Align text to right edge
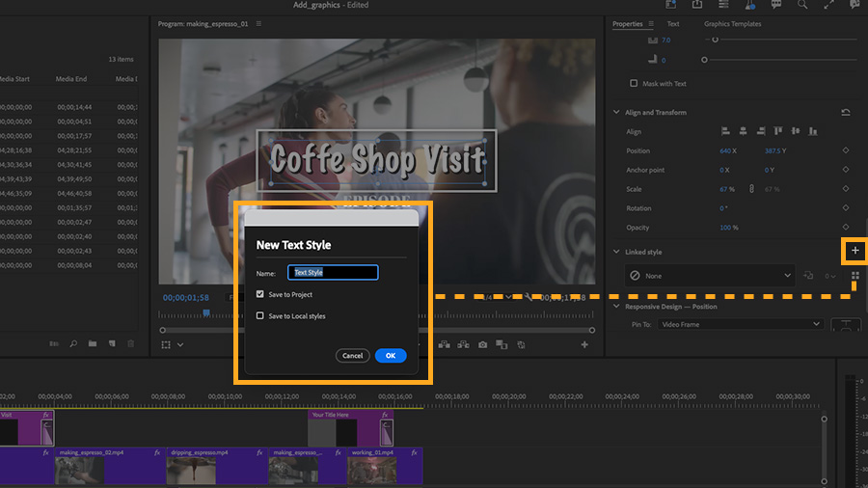Viewport: 868px width, 488px height. [x=761, y=131]
